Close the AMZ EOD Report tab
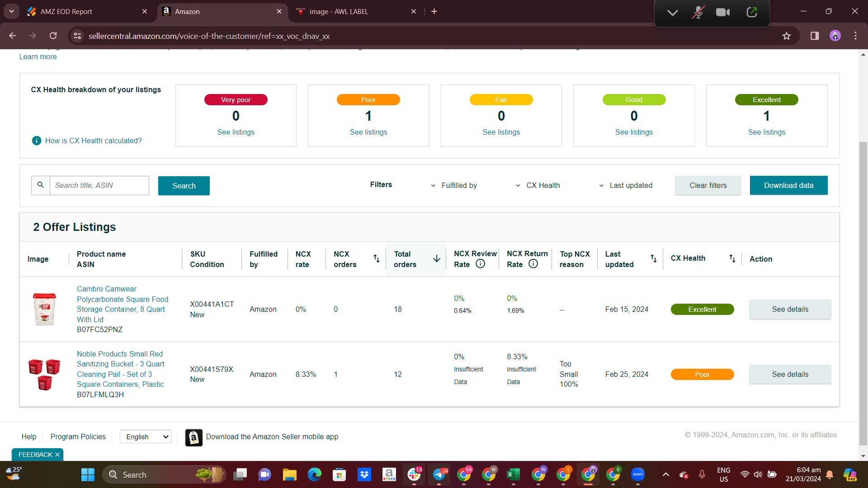This screenshot has width=868, height=488. [x=145, y=11]
